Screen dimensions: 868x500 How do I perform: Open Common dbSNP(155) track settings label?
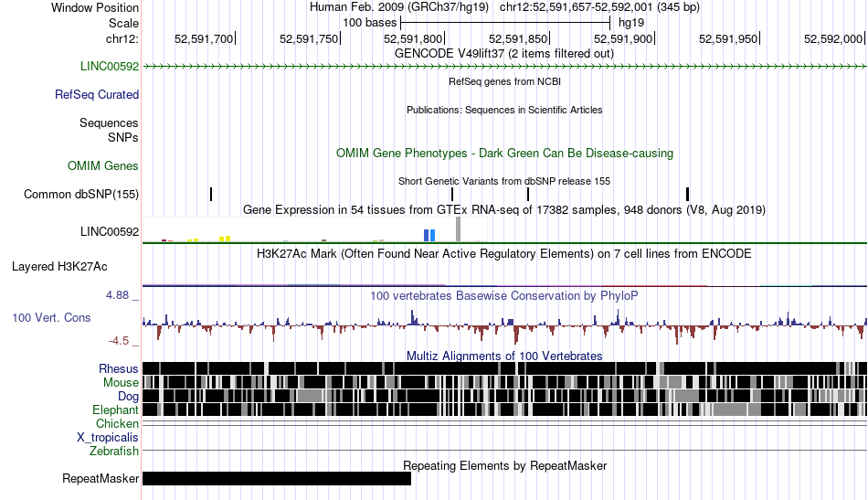coord(81,195)
